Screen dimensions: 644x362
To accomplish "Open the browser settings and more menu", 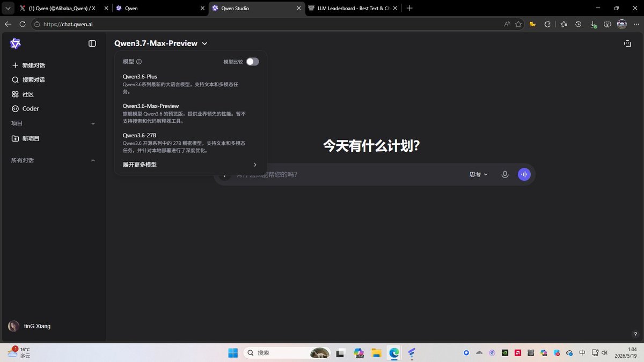I will point(636,24).
